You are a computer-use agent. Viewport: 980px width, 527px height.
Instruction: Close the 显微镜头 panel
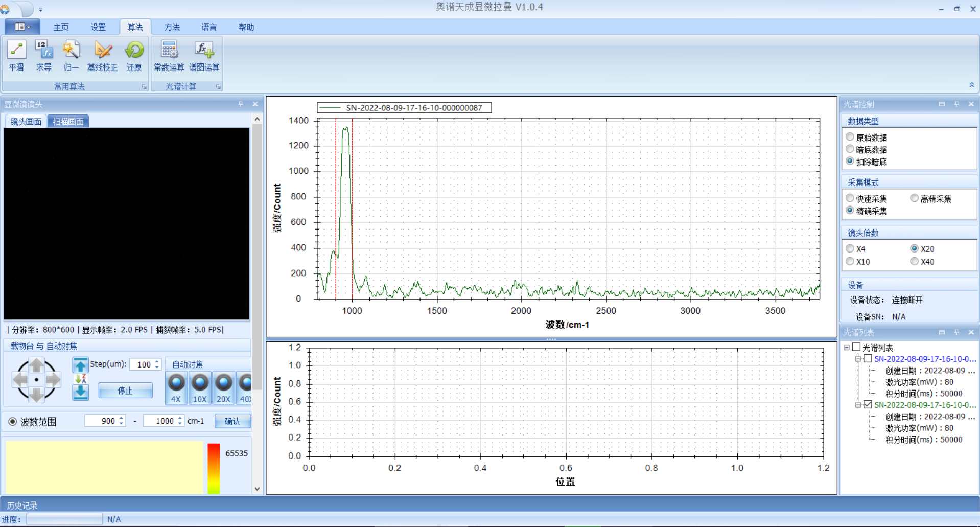(x=255, y=104)
